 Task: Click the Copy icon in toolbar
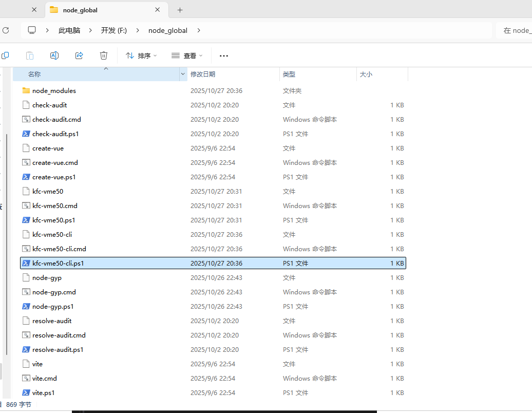pyautogui.click(x=5, y=55)
